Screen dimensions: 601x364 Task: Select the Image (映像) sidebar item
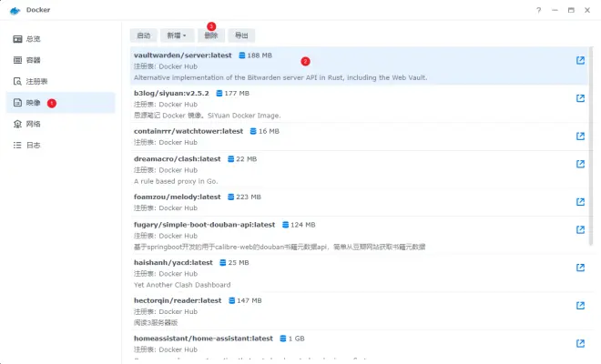point(61,103)
